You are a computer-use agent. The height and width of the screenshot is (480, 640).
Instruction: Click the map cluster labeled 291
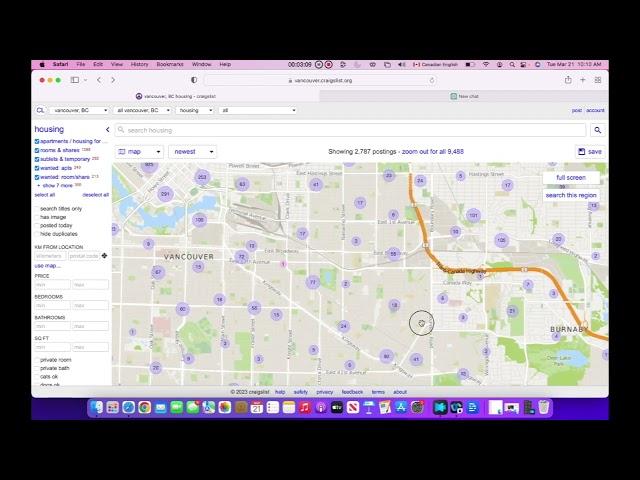[165, 194]
